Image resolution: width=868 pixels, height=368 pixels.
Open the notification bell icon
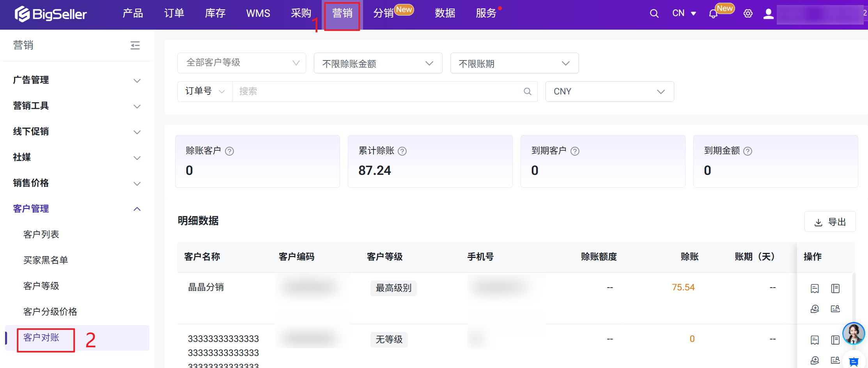[713, 14]
